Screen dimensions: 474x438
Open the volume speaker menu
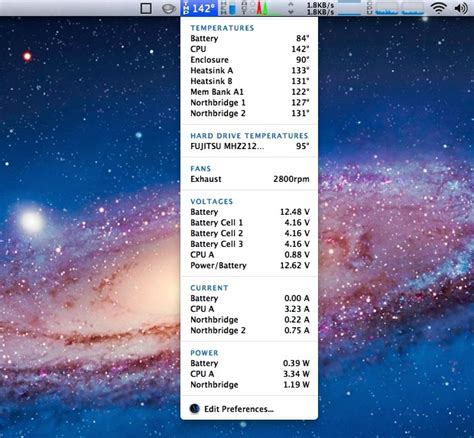point(461,8)
